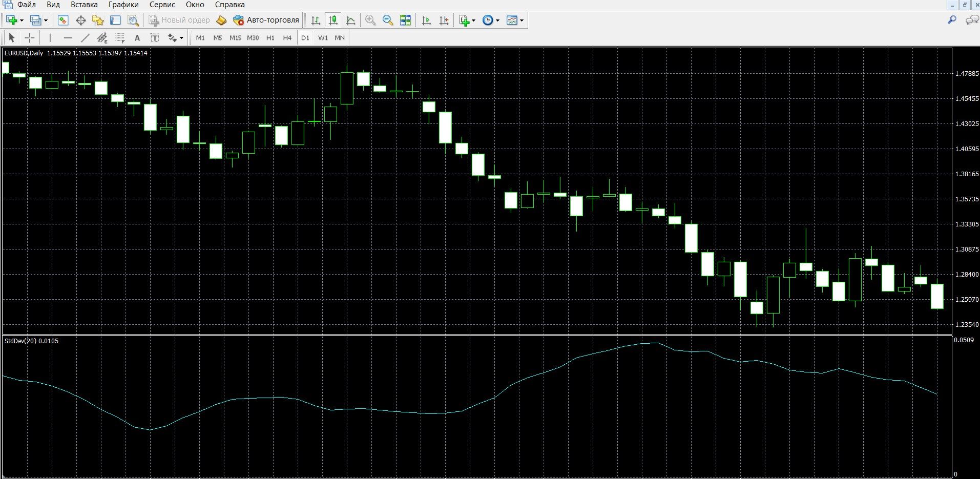Open the chat bubbles icon
Image resolution: width=980 pixels, height=479 pixels.
click(972, 20)
